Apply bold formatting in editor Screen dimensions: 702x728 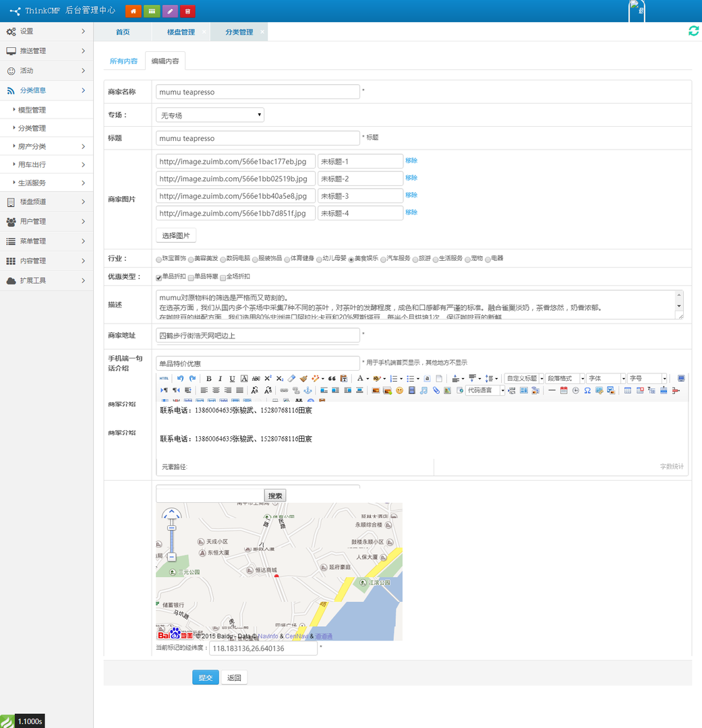208,378
